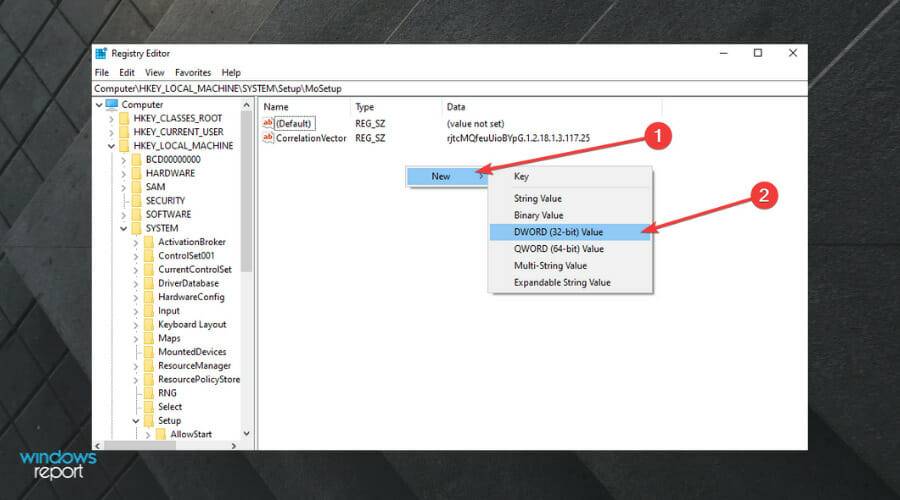Viewport: 900px width, 500px height.
Task: Click the HardwareConfig folder icon
Action: point(149,297)
